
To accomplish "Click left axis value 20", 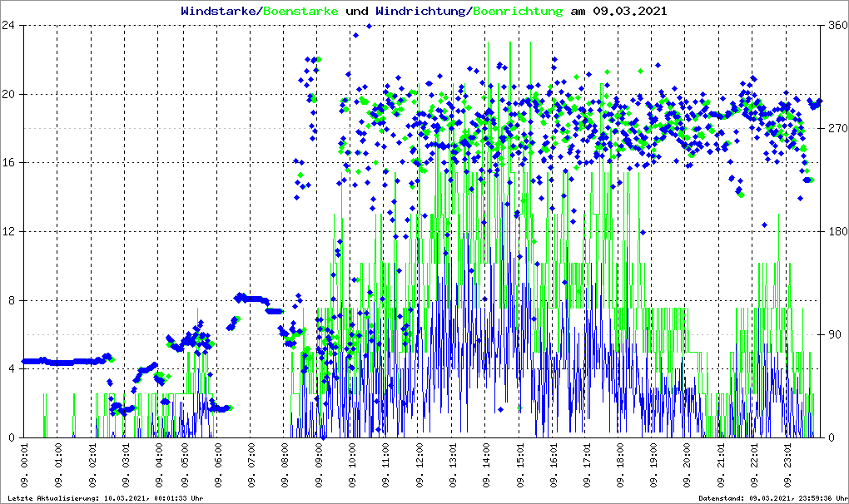I will [8, 94].
